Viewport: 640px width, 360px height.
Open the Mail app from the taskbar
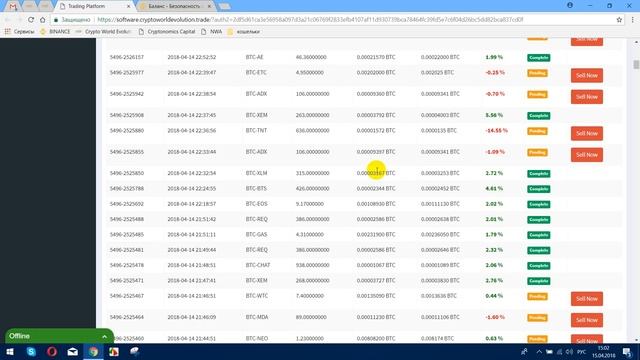[72, 351]
